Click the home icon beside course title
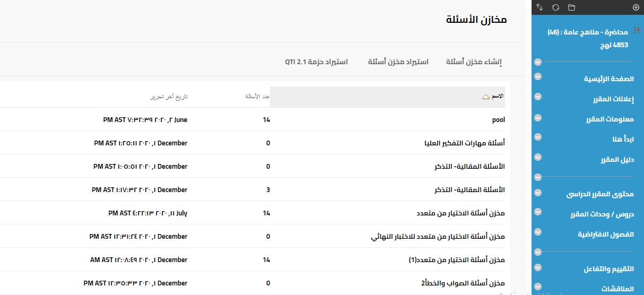The width and height of the screenshot is (644, 295). coord(638,32)
